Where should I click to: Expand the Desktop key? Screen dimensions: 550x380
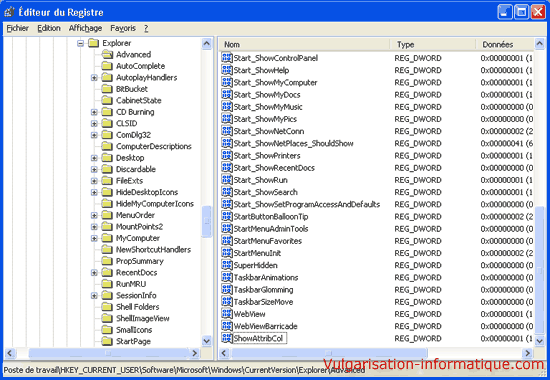[x=94, y=158]
